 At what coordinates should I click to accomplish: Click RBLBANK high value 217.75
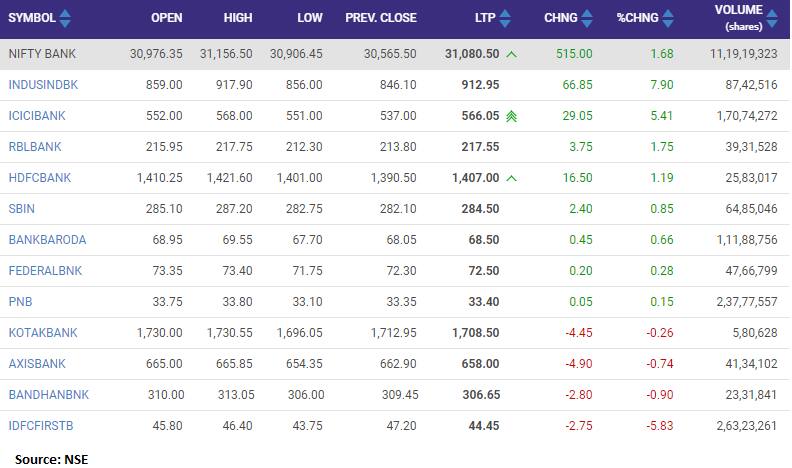coord(234,147)
